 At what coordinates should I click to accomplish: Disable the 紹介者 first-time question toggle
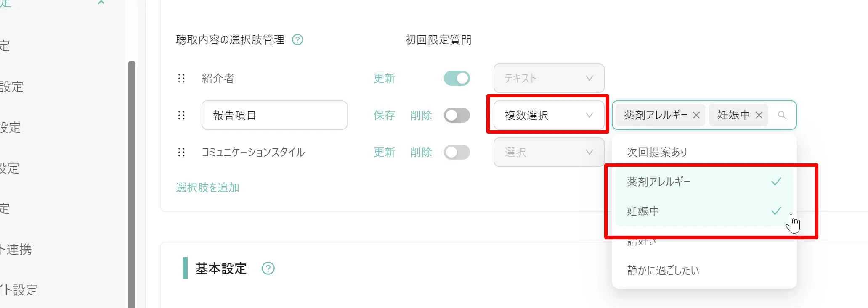(457, 78)
